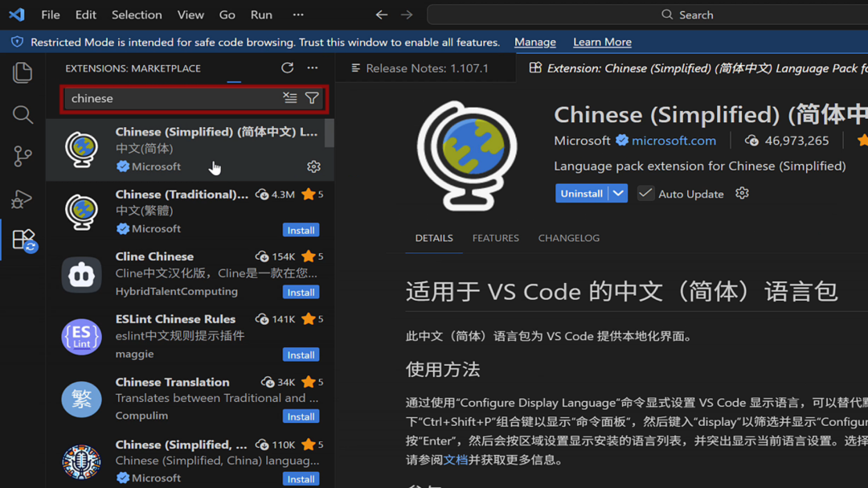Select Chinese (Simplified) 简体中文 list entry

click(x=190, y=149)
